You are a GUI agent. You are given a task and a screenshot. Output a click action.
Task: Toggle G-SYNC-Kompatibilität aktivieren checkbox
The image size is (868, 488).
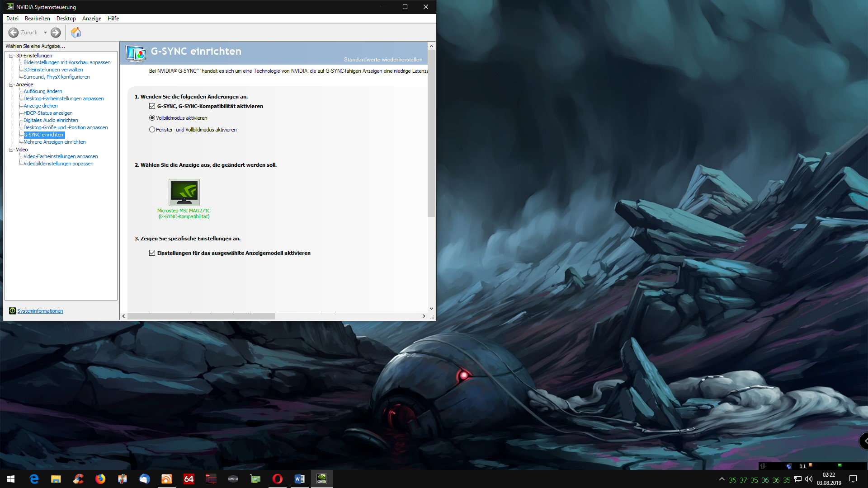pos(152,106)
